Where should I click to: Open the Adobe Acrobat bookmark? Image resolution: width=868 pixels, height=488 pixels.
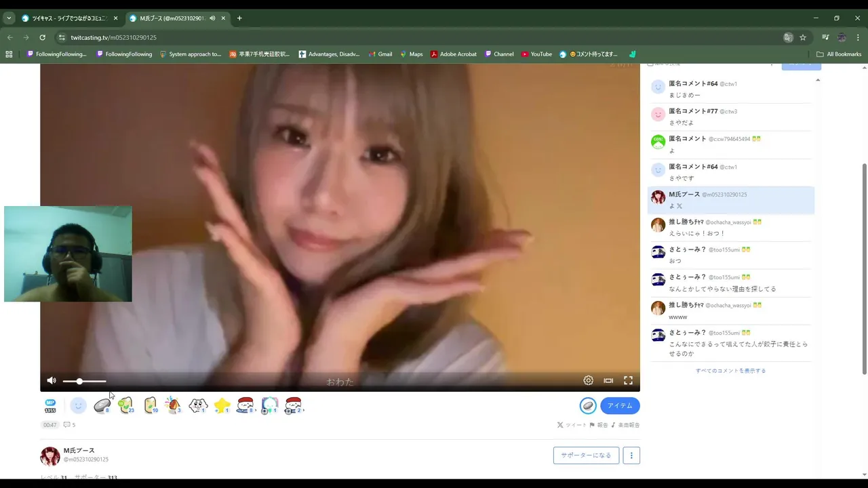pyautogui.click(x=454, y=54)
